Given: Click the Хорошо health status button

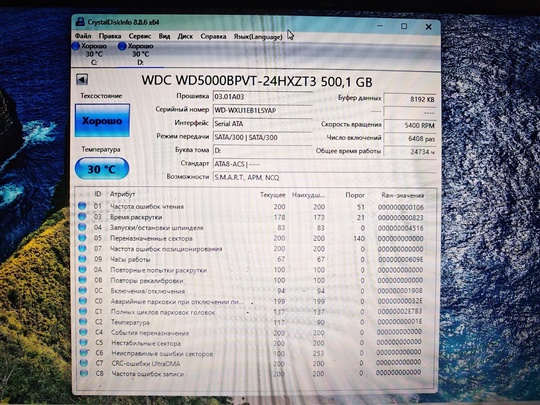Looking at the screenshot, I should pos(102,121).
